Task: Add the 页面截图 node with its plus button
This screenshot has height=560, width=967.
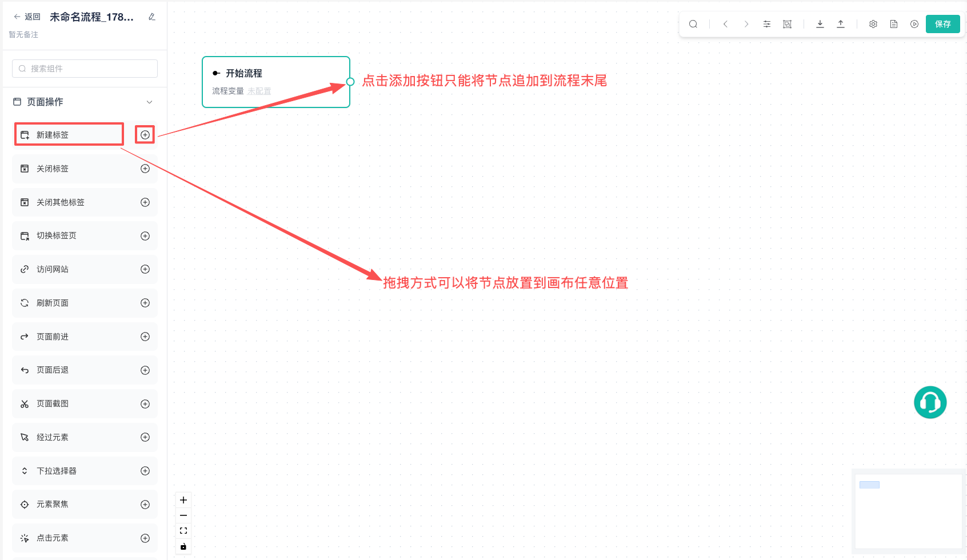Action: 145,404
